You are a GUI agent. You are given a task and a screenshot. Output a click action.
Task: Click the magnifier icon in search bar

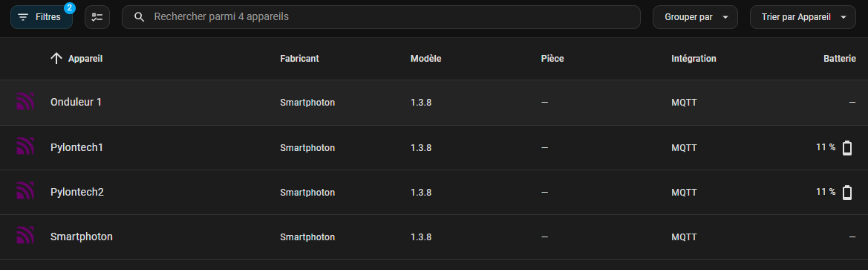[x=140, y=17]
